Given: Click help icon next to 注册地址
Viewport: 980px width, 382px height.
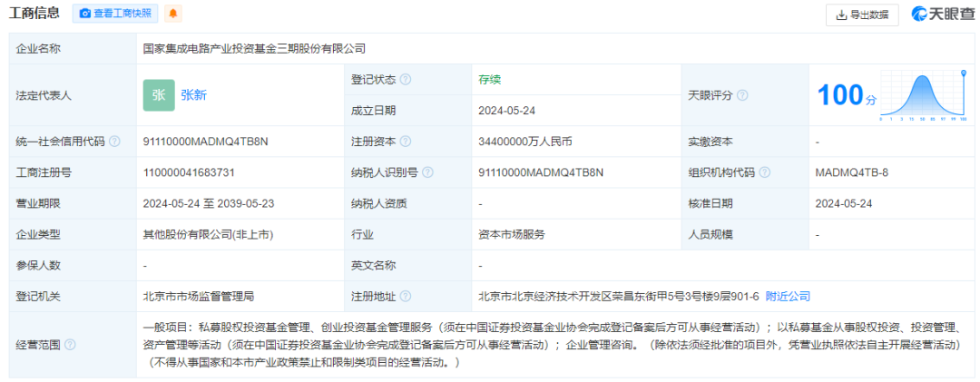Looking at the screenshot, I should [406, 296].
